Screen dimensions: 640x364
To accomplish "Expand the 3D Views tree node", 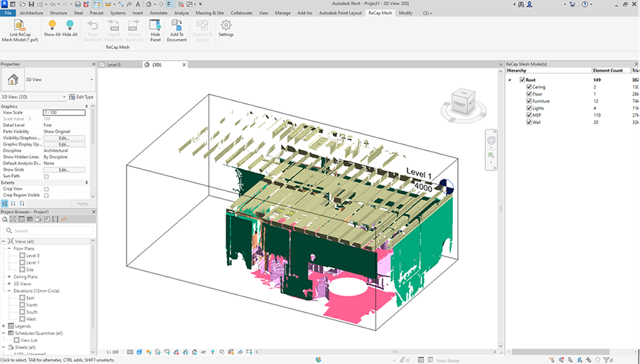I will pos(9,284).
